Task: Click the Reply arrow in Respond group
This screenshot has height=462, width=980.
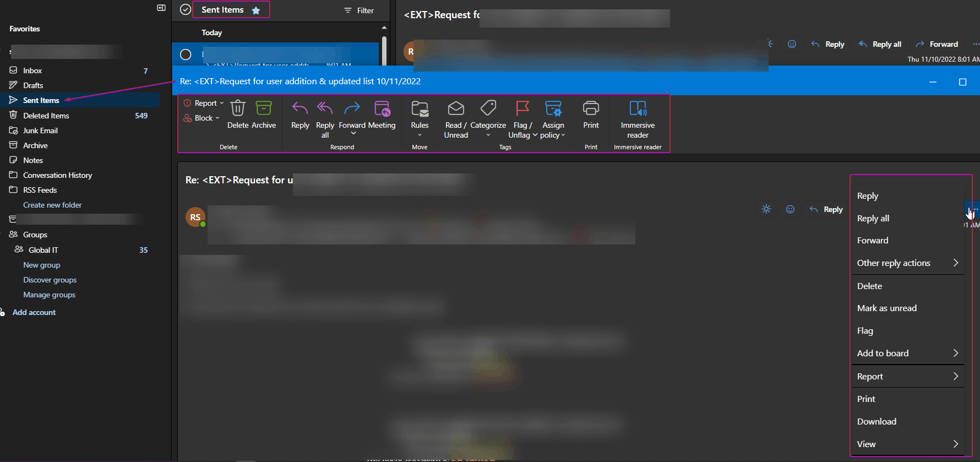Action: click(300, 108)
